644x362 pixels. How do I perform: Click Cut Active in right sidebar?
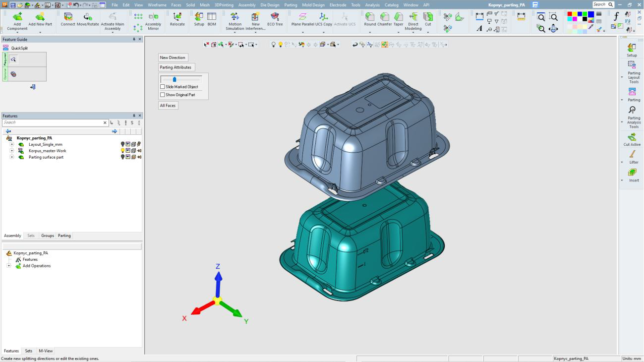632,138
